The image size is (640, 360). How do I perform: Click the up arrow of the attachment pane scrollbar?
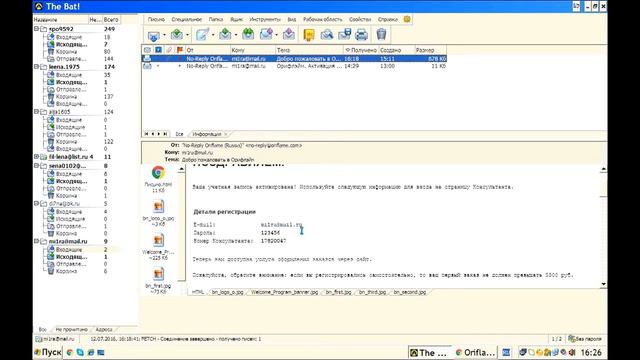(181, 169)
